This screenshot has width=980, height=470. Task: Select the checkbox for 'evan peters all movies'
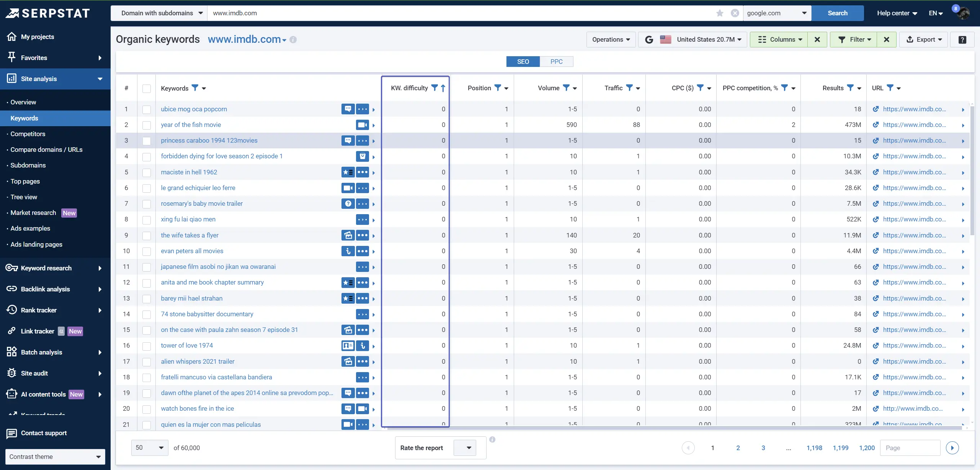[147, 251]
